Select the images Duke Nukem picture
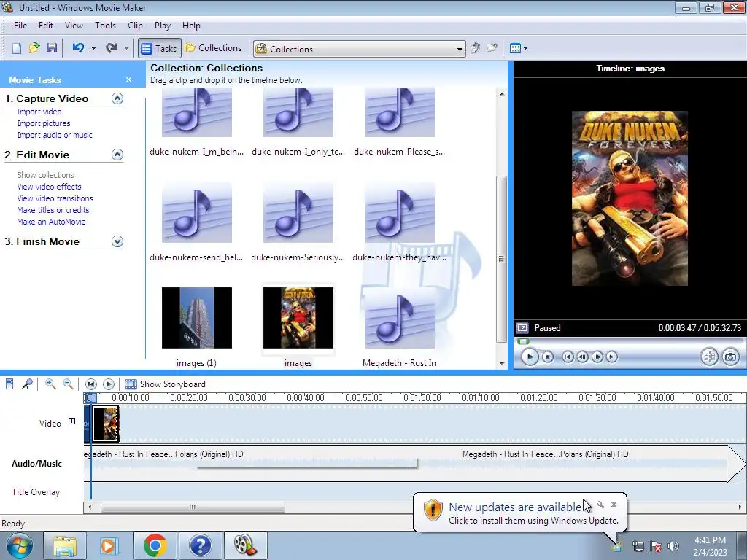This screenshot has height=560, width=747. pos(298,318)
